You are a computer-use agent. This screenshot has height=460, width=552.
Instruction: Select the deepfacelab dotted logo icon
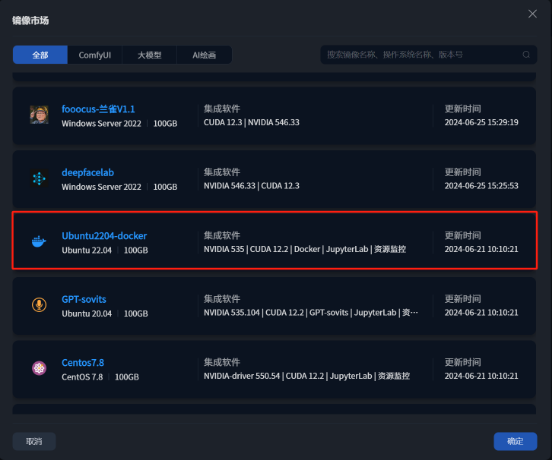pyautogui.click(x=39, y=178)
